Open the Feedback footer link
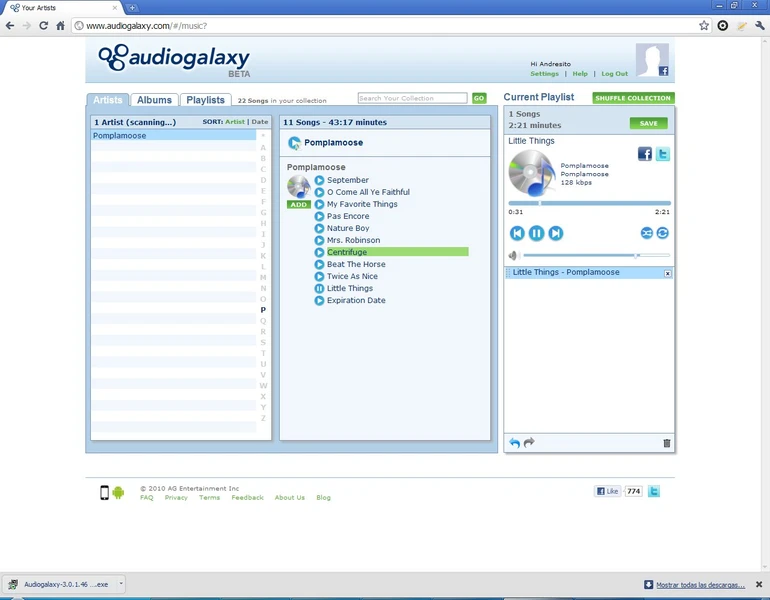This screenshot has width=770, height=600. coord(248,497)
